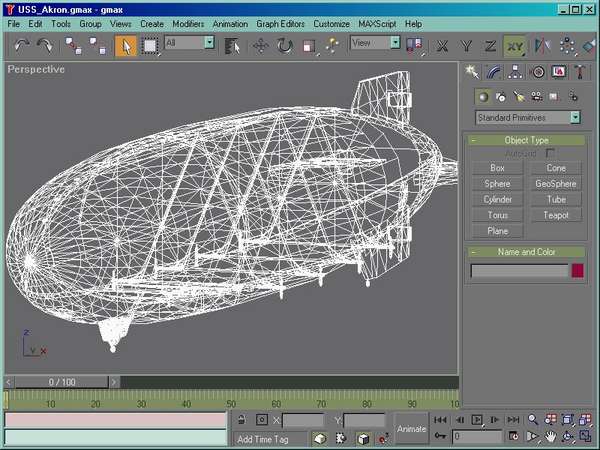Screen dimensions: 600x450
Task: Create a Teapot primitive button
Action: tap(556, 215)
